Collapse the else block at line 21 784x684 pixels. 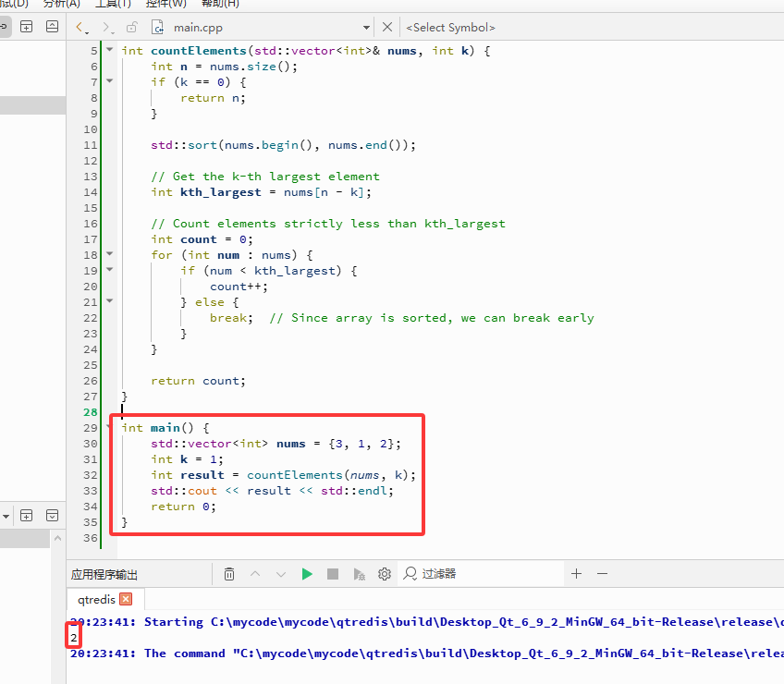[x=109, y=301]
